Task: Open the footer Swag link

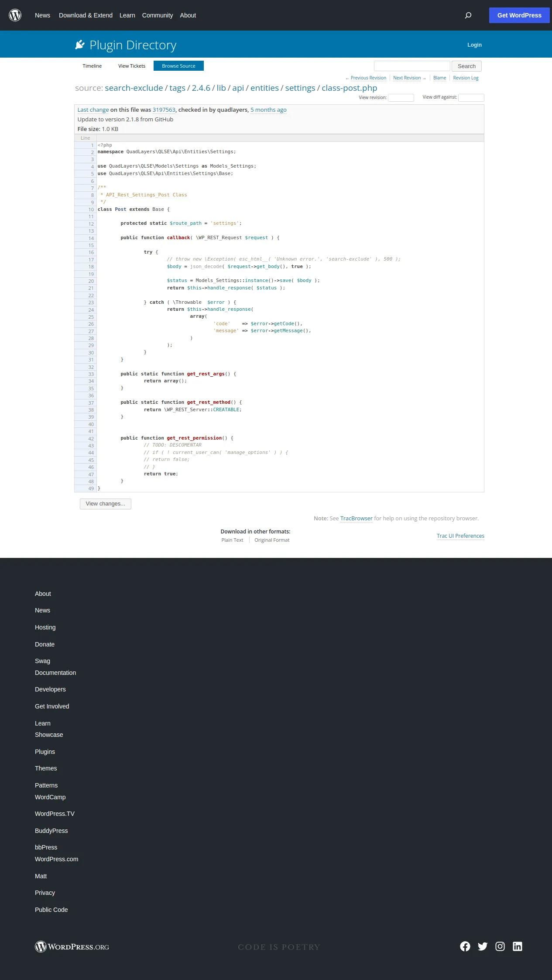Action: coord(42,661)
